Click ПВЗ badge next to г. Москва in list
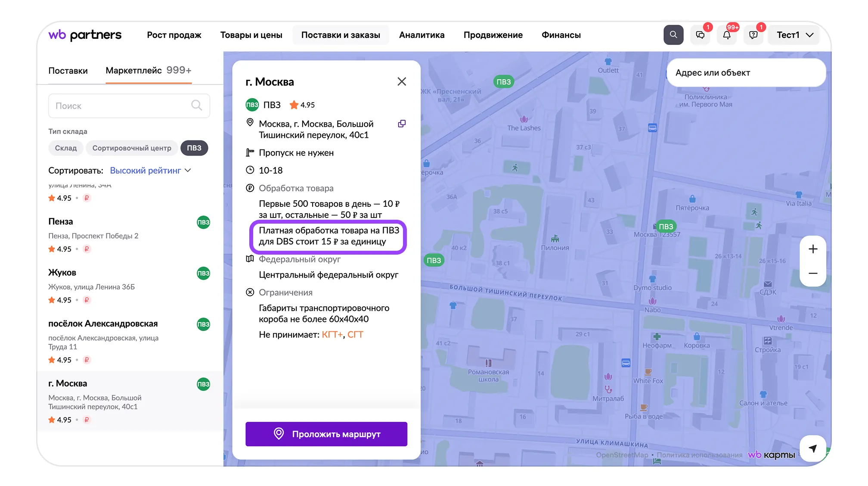The width and height of the screenshot is (868, 486). [203, 384]
